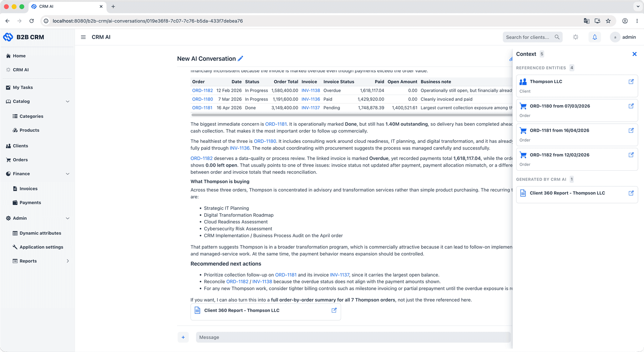Image resolution: width=644 pixels, height=352 pixels.
Task: Close the CRM AI browser tab
Action: tap(101, 7)
